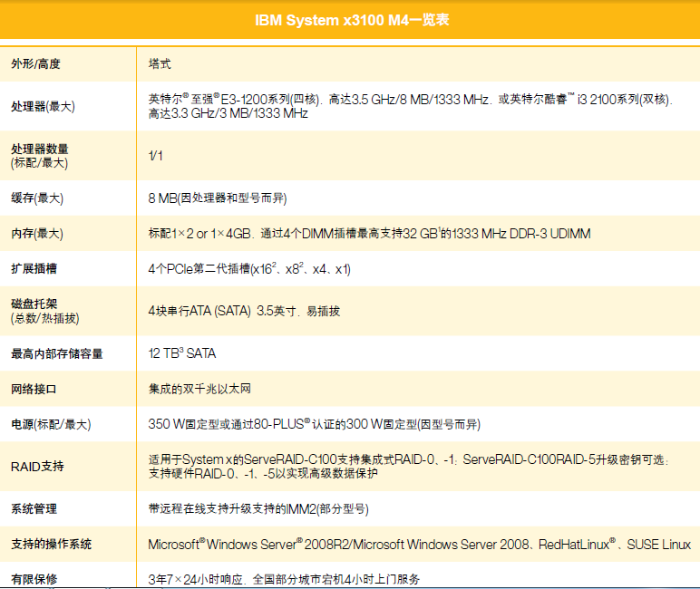Select the '磁盘托架' label
The height and width of the screenshot is (589, 700).
pos(34,304)
